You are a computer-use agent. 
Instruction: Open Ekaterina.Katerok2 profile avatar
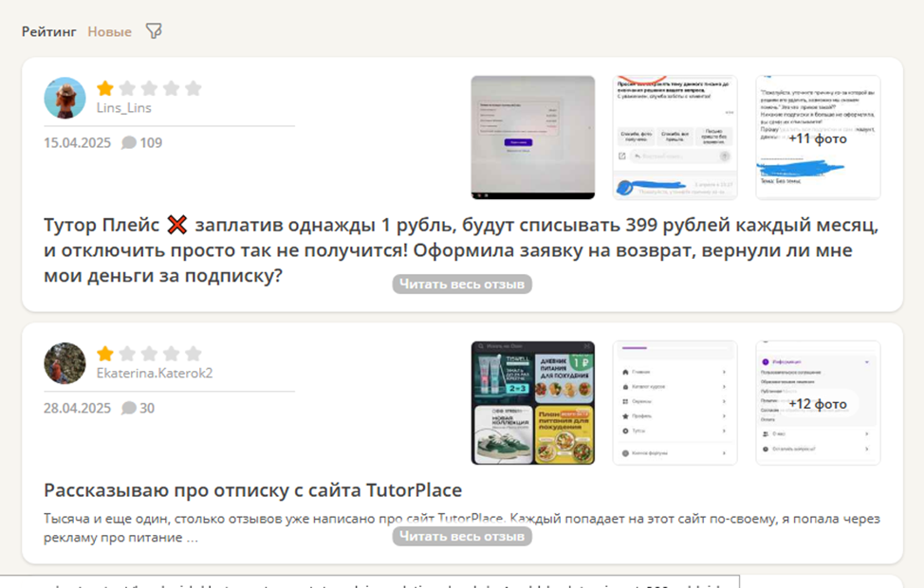click(65, 363)
